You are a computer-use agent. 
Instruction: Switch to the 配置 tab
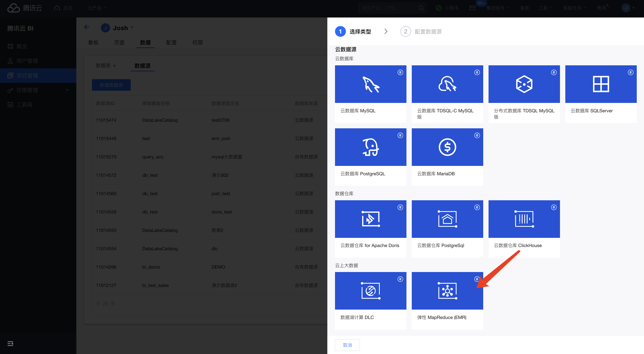click(171, 42)
